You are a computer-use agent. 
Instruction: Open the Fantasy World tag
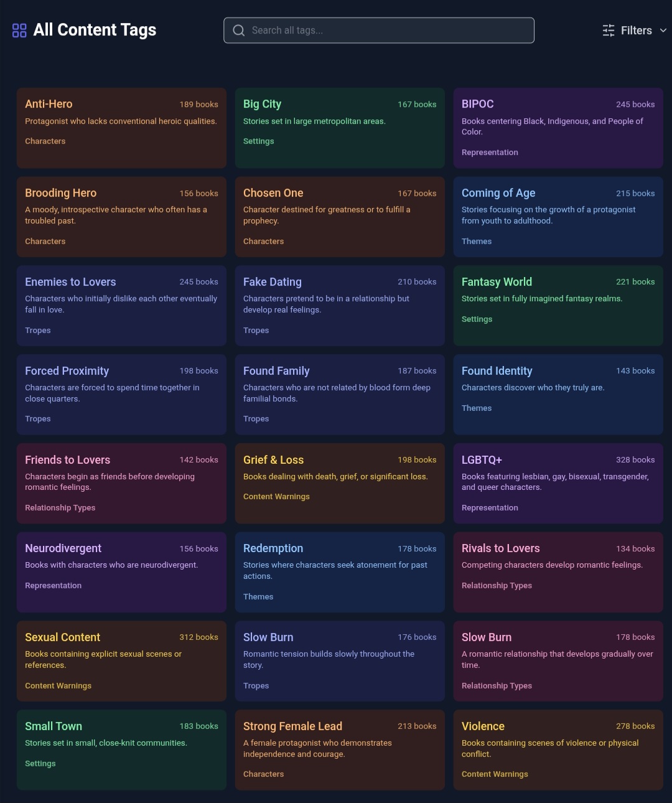point(558,306)
